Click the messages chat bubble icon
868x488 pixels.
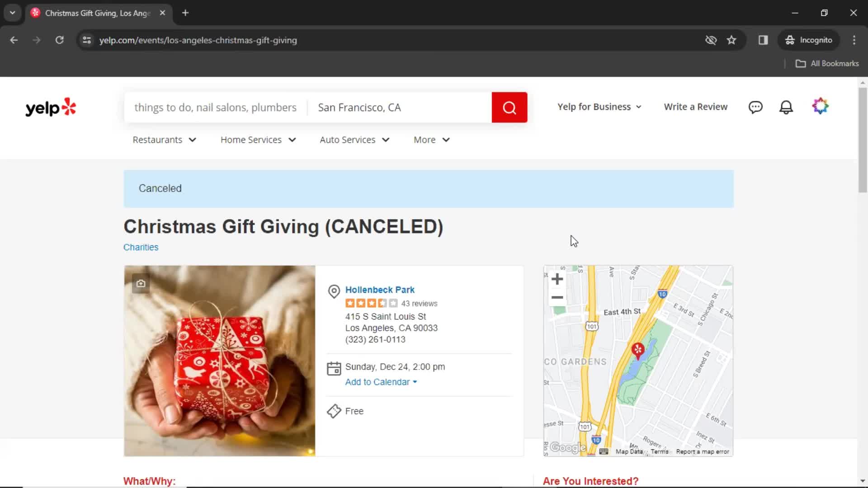(755, 107)
